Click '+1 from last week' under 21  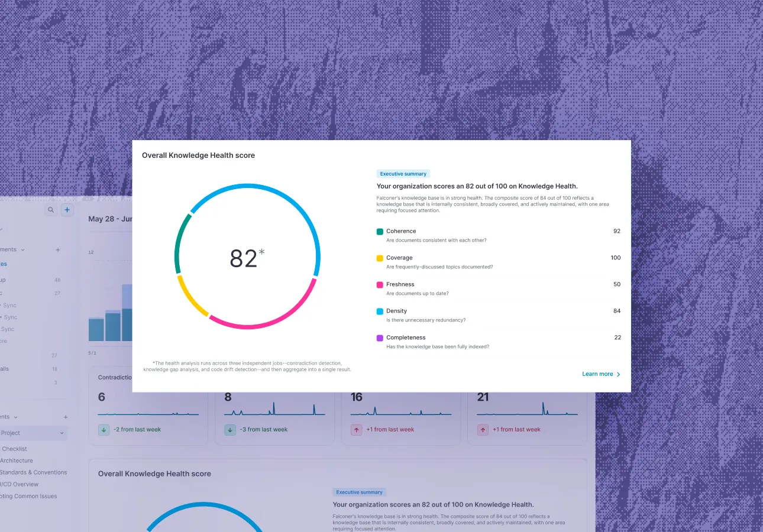point(517,430)
